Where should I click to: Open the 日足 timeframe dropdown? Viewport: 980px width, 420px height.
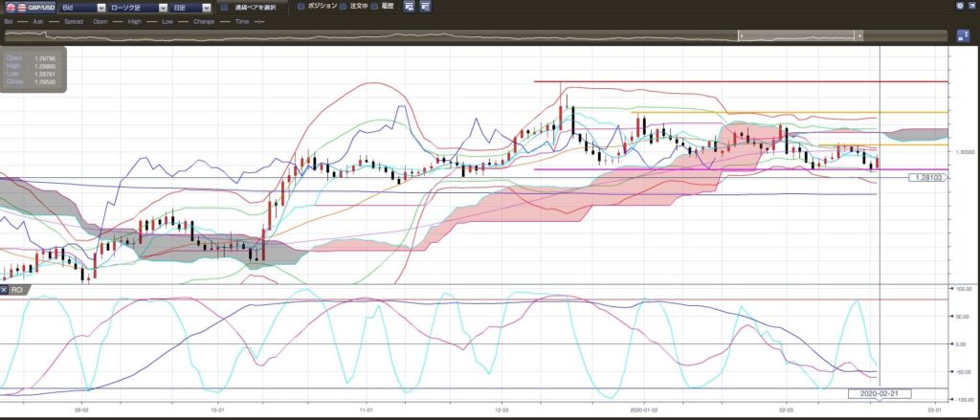click(x=190, y=8)
